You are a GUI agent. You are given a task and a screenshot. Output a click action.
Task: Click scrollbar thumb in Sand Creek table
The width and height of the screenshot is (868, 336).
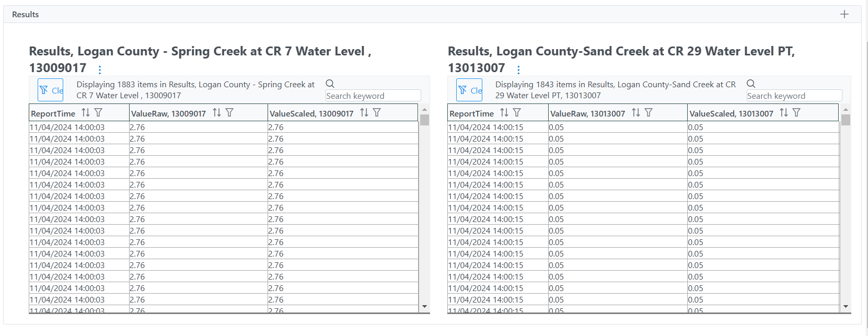click(x=846, y=120)
